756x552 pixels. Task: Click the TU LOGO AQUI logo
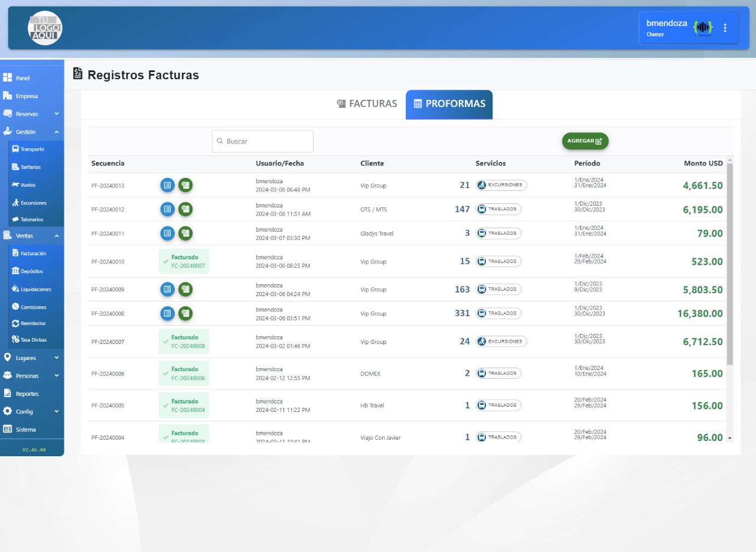45,28
